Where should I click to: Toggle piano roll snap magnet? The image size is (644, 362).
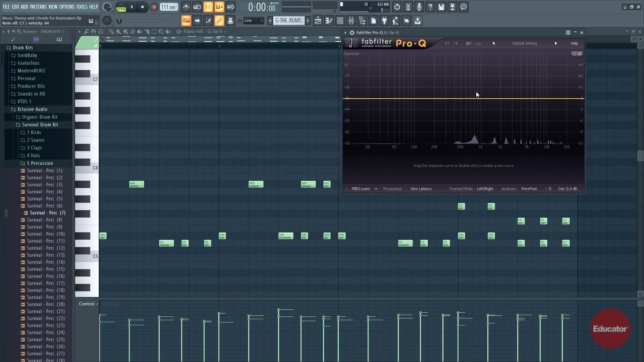(x=93, y=32)
